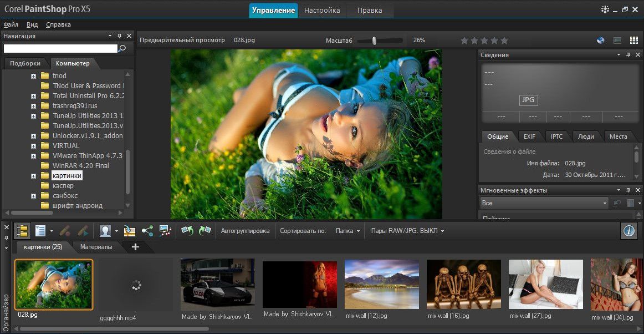Click the search magnifier in Navigation panel
644x334 pixels.
122,49
